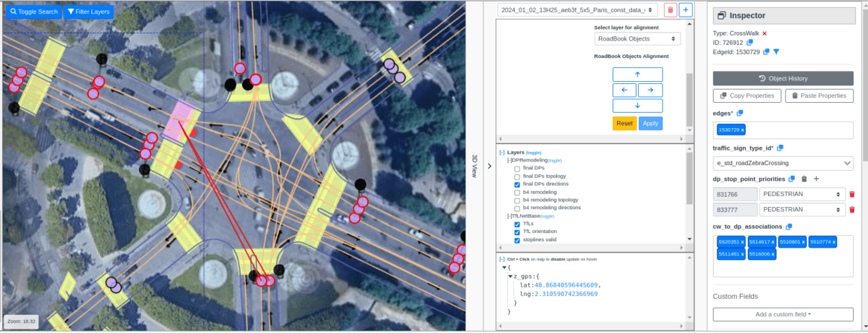Click the filter funnel icon next to EdgeId
This screenshot has height=333, width=868.
[776, 52]
